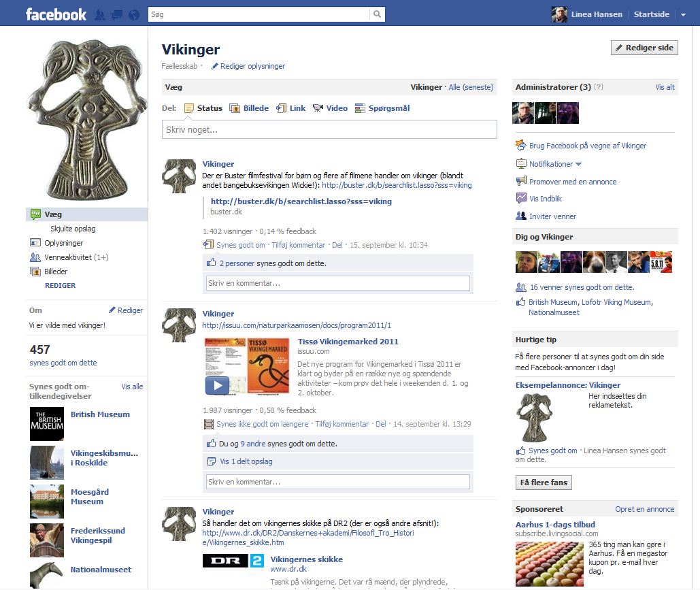Click the pencil icon beside Rediger oplysninger

tap(215, 66)
